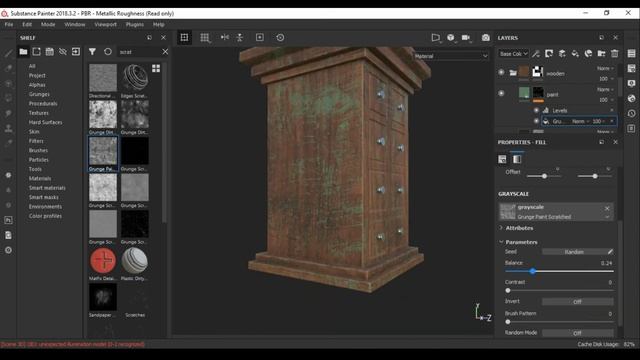The height and width of the screenshot is (360, 640).
Task: Select Alphas category in shelf
Action: [37, 85]
